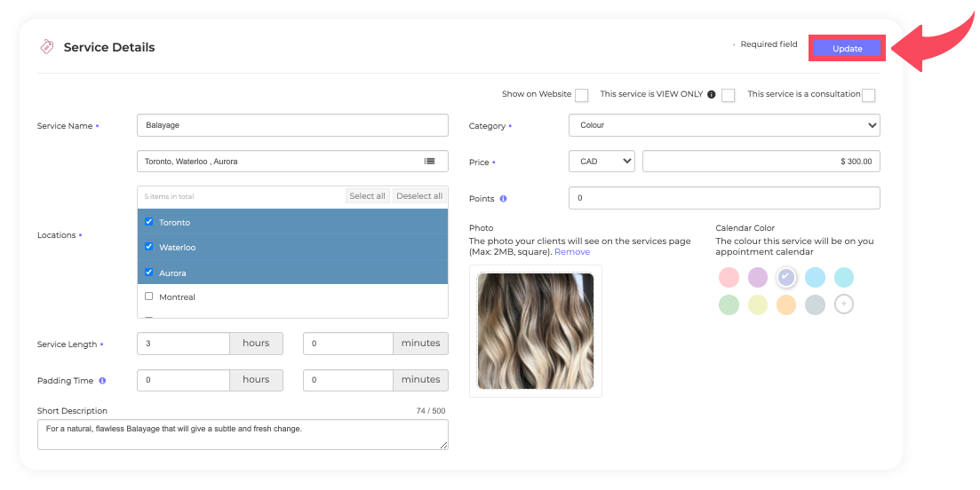Click the 'Calendar Color' heading
The image size is (980, 490).
(x=745, y=228)
